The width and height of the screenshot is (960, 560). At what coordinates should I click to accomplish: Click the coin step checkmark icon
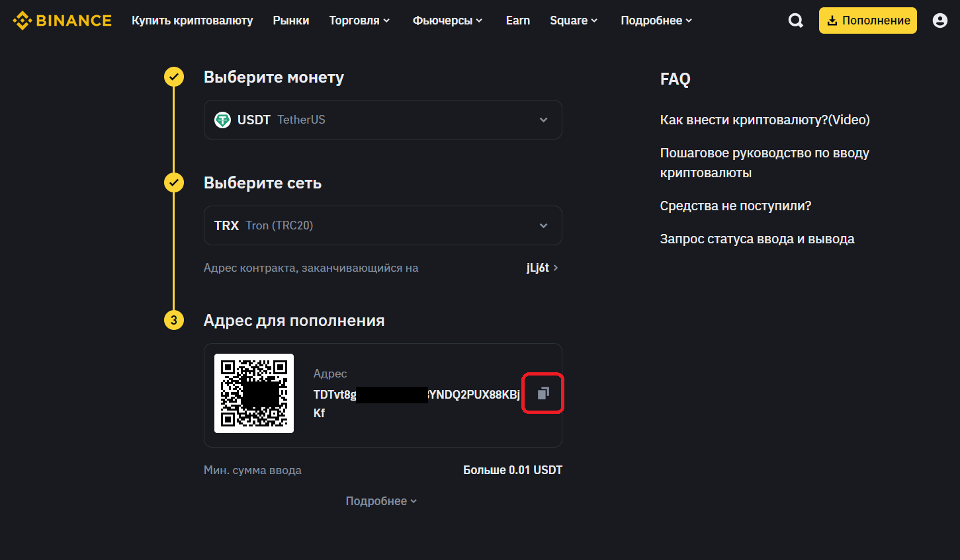click(174, 77)
